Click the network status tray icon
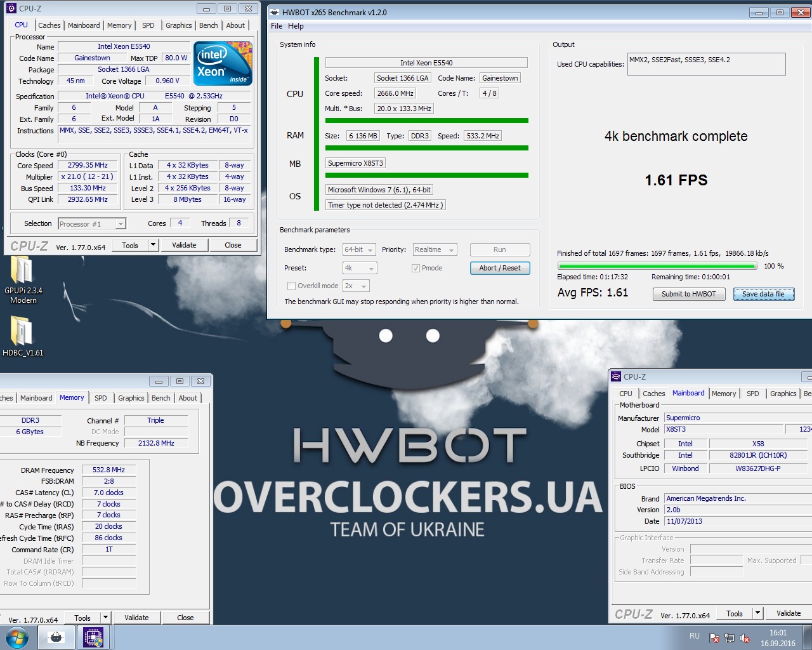The image size is (812, 650). (x=730, y=638)
